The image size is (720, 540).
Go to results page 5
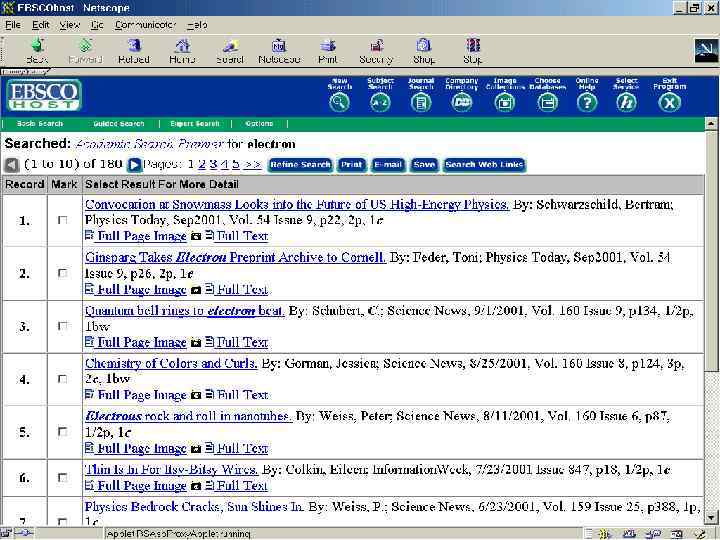tap(236, 164)
